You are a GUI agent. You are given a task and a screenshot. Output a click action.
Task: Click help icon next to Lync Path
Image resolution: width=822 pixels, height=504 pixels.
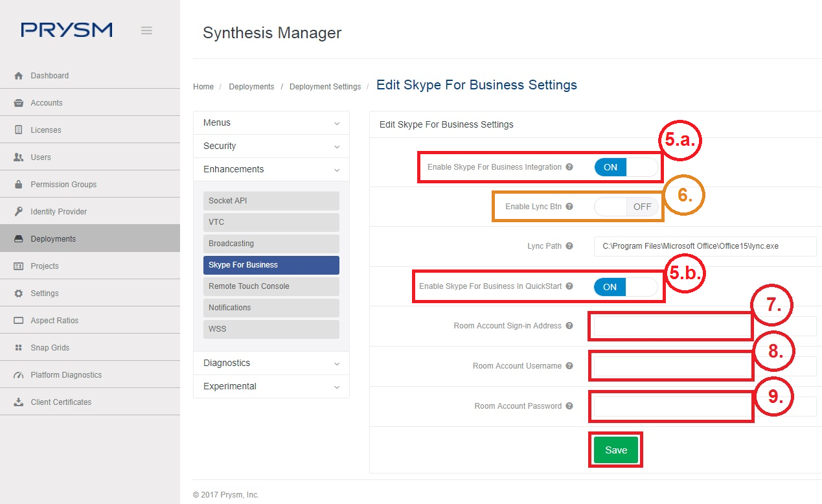pyautogui.click(x=569, y=246)
